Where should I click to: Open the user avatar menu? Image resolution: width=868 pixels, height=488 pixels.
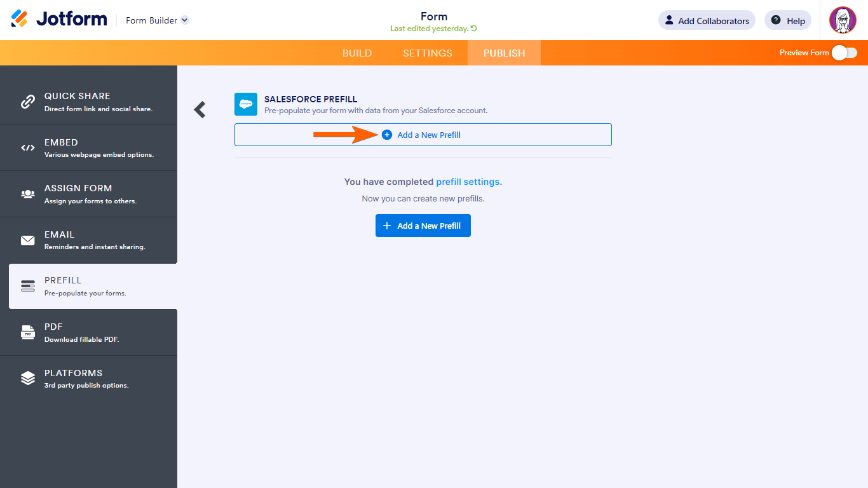[x=843, y=20]
